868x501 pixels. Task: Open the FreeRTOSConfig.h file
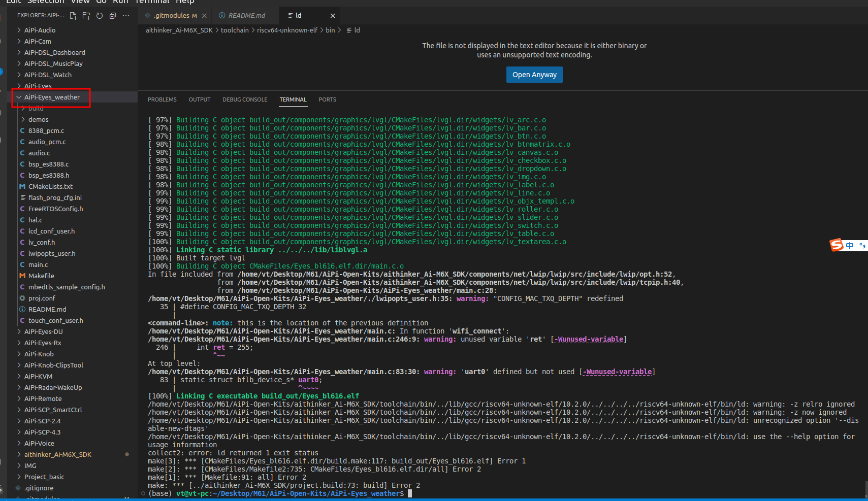[72, 209]
